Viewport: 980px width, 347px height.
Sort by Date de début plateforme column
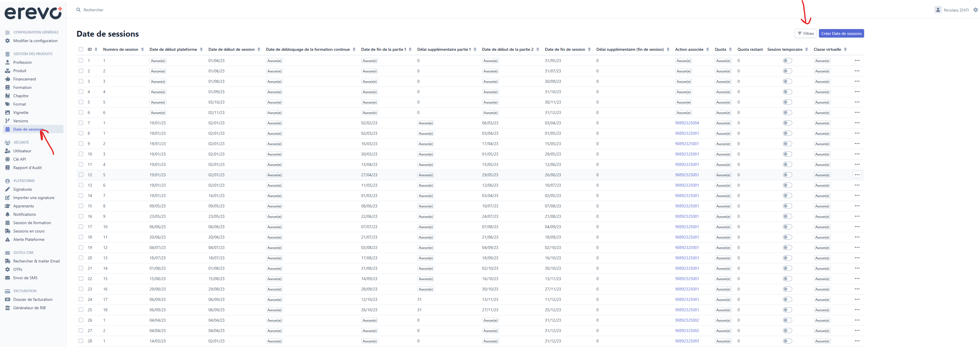point(176,49)
